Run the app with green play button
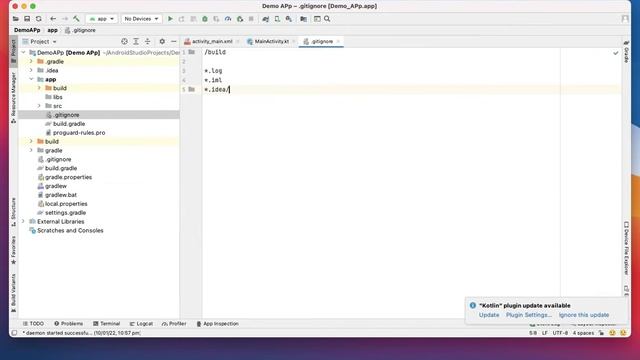The height and width of the screenshot is (360, 640). coord(170,19)
